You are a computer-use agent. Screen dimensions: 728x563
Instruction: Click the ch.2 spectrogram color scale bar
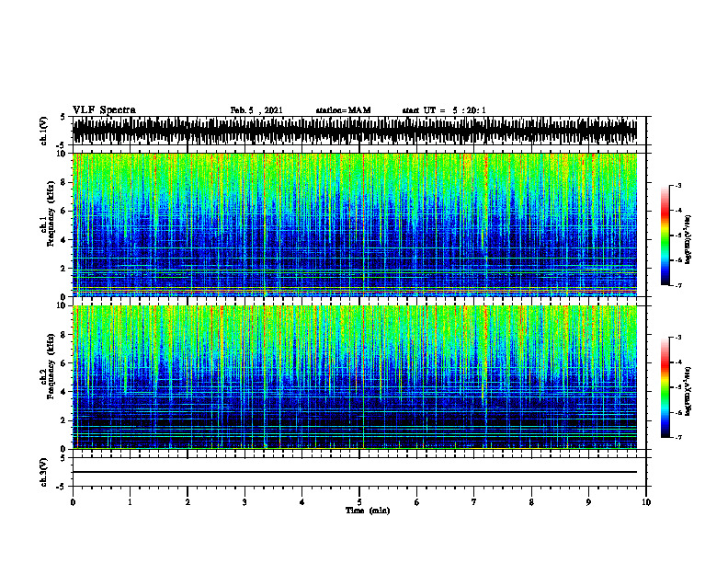(x=665, y=387)
